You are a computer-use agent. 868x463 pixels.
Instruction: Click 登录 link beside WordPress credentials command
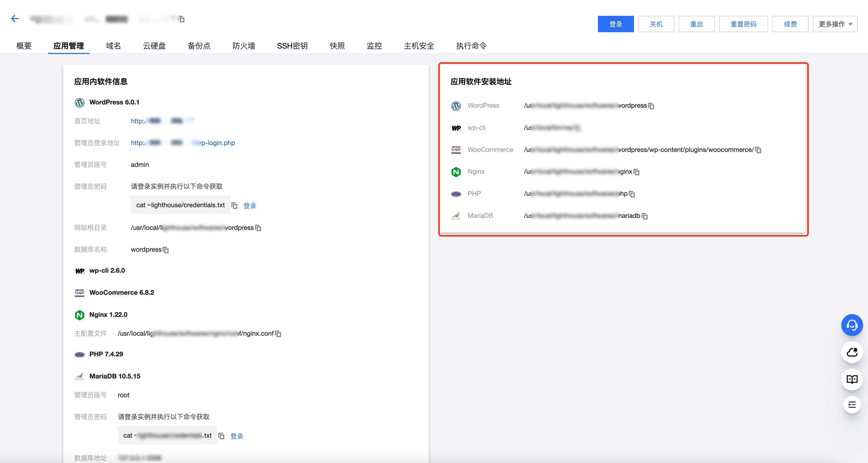pyautogui.click(x=250, y=206)
